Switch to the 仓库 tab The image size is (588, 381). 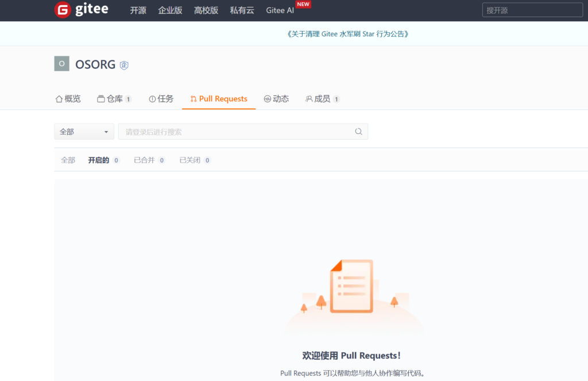[x=114, y=99]
